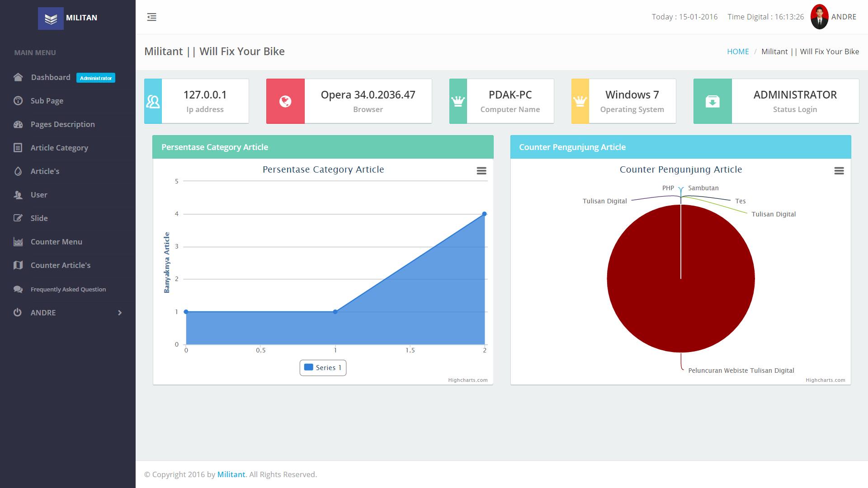Click the MILITAN logo icon
Screen dimensions: 868x488
[x=51, y=18]
